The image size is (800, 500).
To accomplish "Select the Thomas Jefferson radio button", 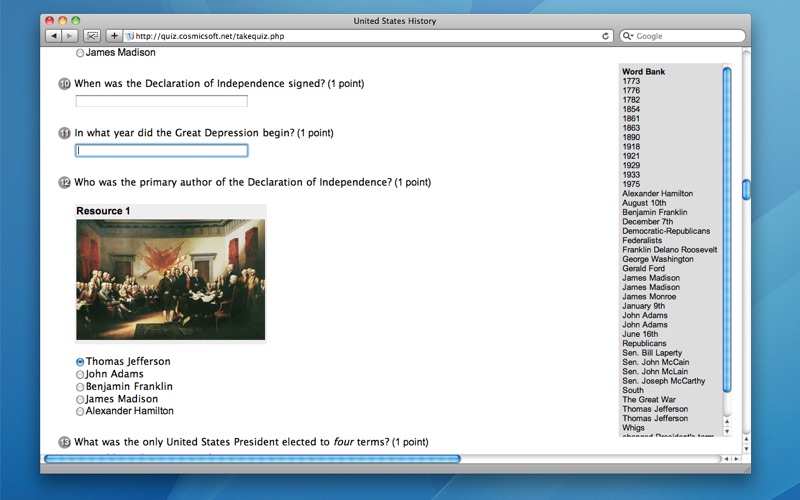I will pyautogui.click(x=80, y=362).
